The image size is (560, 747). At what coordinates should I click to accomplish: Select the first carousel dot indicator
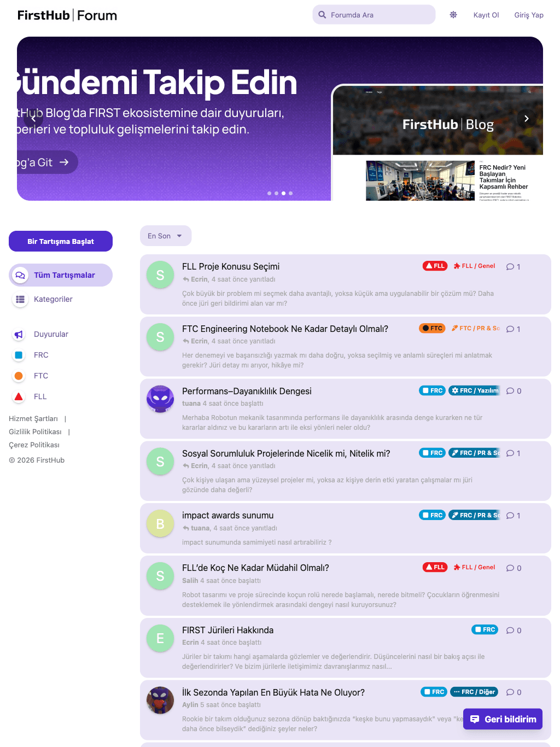[x=269, y=193]
